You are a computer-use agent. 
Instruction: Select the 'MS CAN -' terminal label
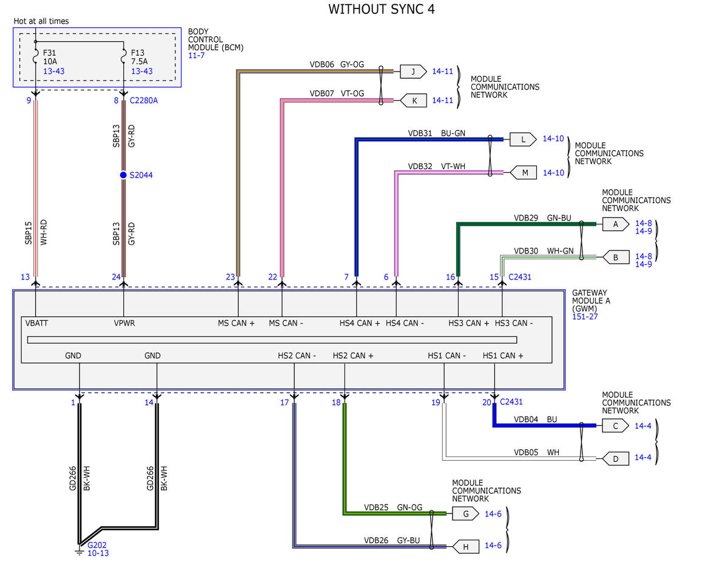click(286, 323)
